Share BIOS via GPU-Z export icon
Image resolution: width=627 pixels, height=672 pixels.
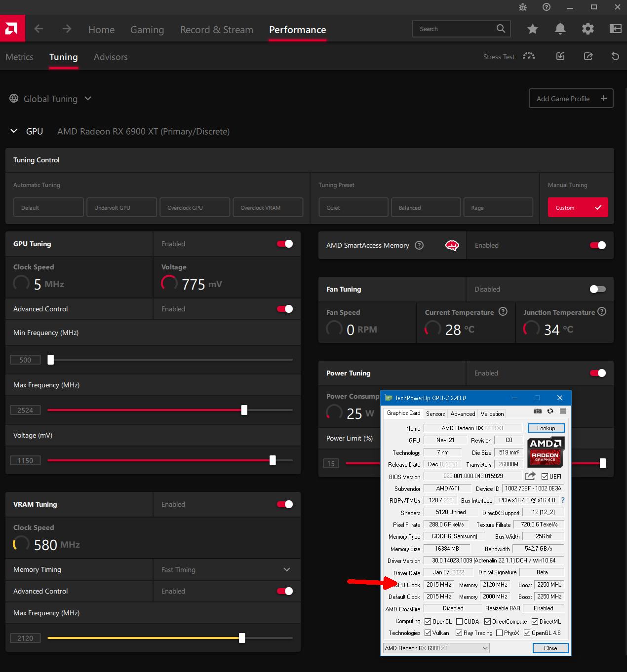pyautogui.click(x=530, y=476)
